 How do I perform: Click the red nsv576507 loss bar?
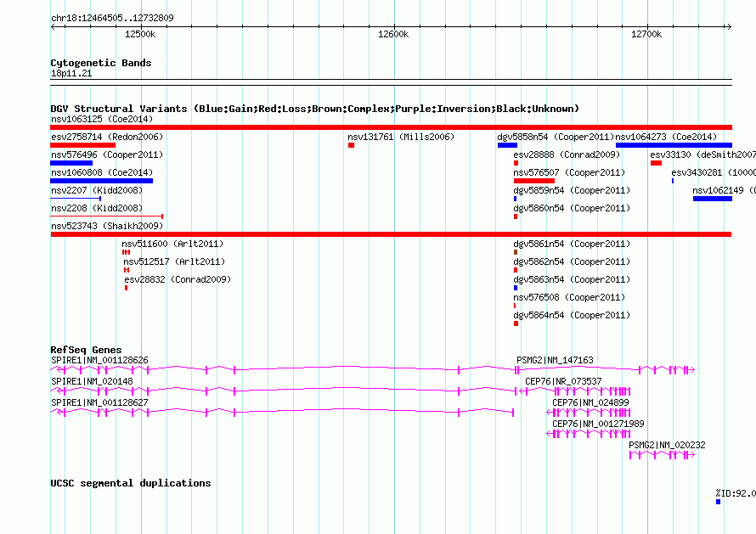534,181
